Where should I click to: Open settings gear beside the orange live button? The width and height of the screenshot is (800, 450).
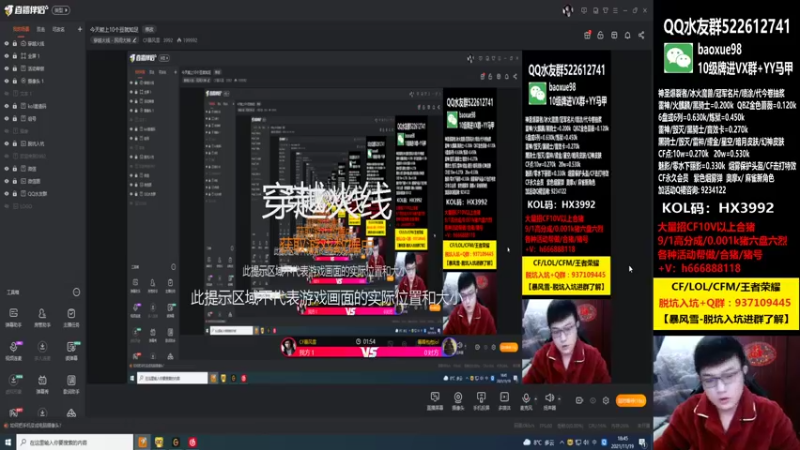[x=606, y=401]
